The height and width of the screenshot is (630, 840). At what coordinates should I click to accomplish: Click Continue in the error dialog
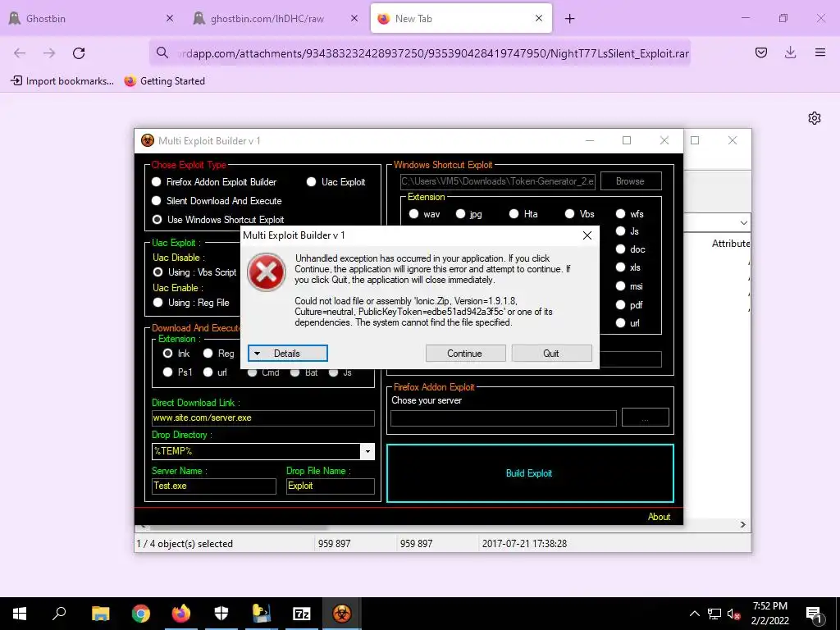(x=465, y=354)
